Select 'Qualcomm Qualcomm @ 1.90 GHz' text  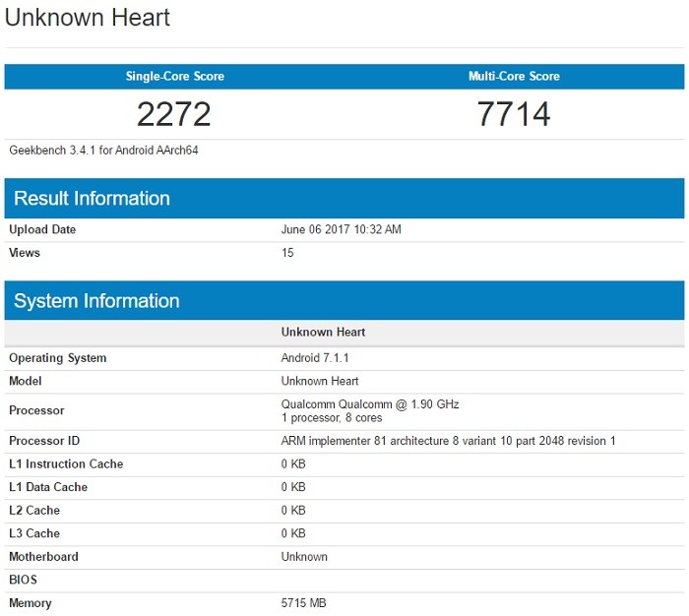[370, 404]
